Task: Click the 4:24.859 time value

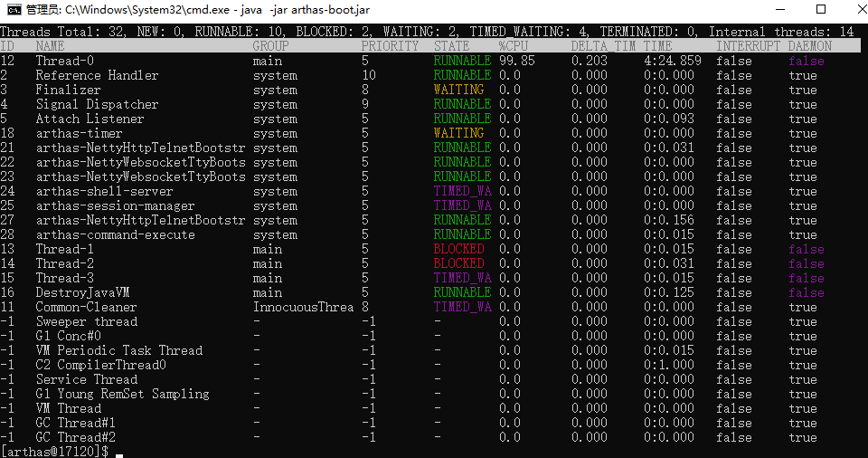Action: click(x=673, y=61)
